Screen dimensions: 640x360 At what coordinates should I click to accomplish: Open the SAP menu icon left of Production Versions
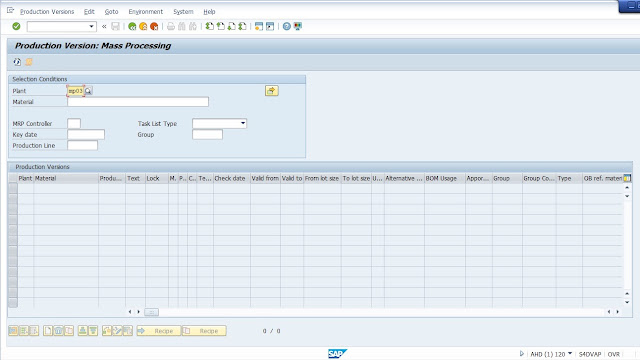(x=11, y=11)
